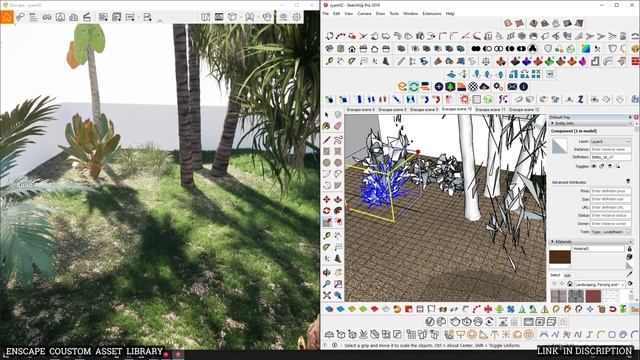This screenshot has height=360, width=640.
Task: Click the component material preview thumbnail
Action: (559, 146)
